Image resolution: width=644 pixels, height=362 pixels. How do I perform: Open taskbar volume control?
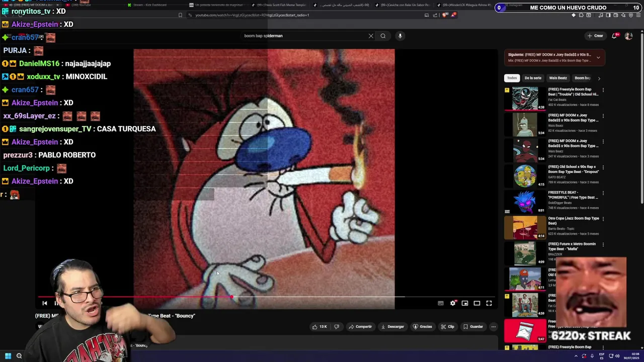617,356
